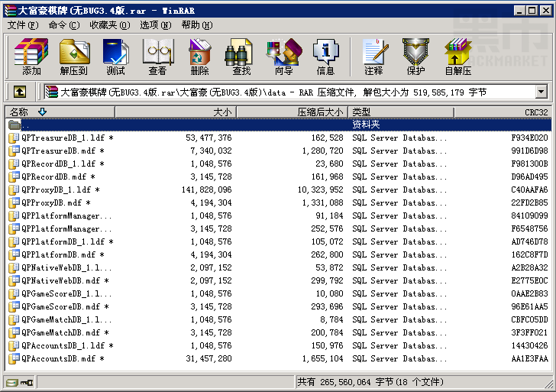The image size is (556, 392).
Task: Click the icon of QPProxyDB_1.ldf
Action: point(14,190)
